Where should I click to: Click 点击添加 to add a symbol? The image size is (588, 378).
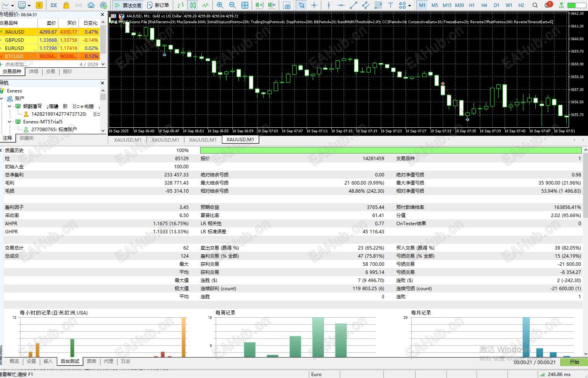tap(16, 64)
